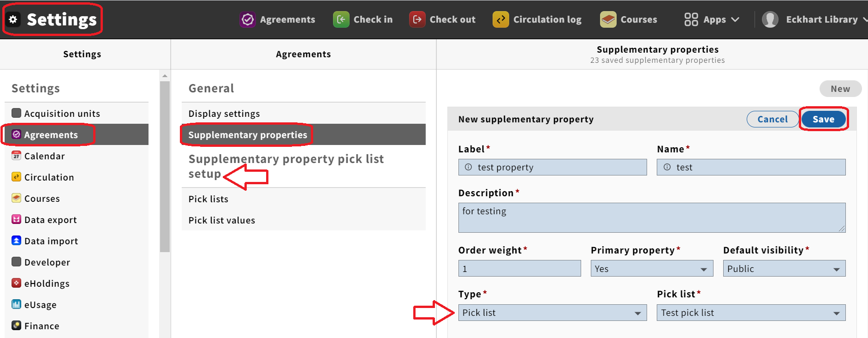868x338 pixels.
Task: Click the settings list scrollbar
Action: [165, 166]
